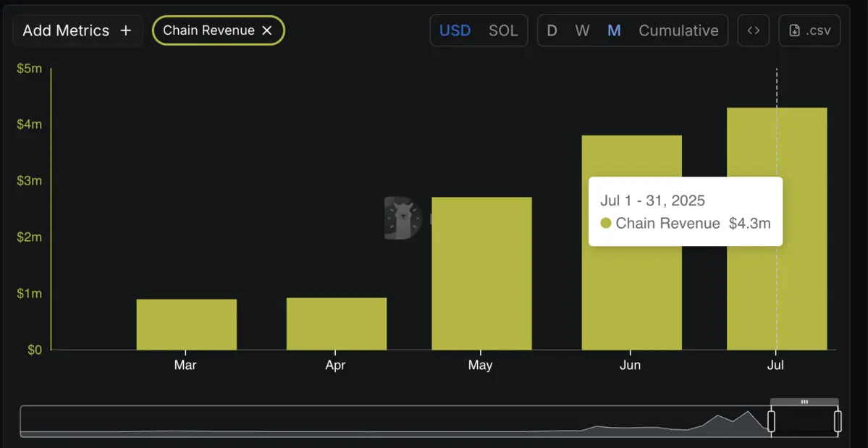Open the embed code icon button

click(753, 30)
